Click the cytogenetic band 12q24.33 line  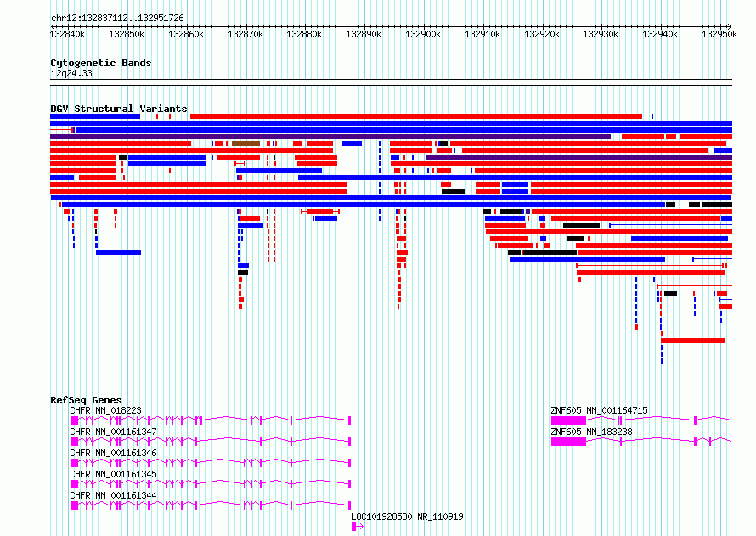pos(391,82)
